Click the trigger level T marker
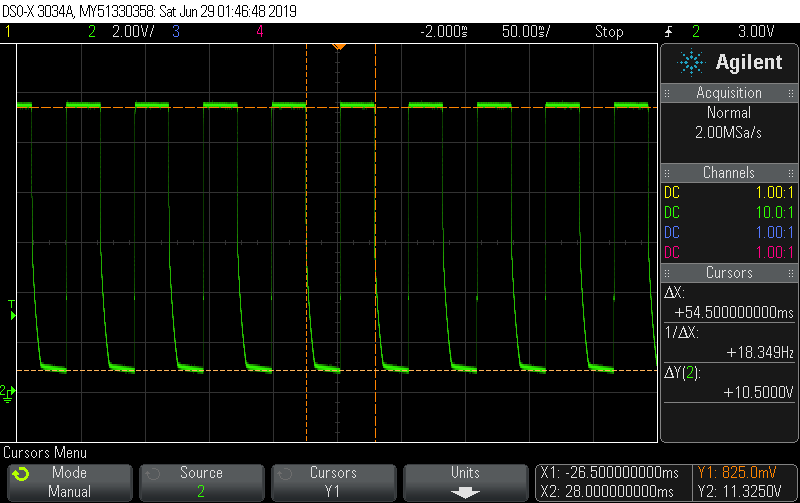 point(12,310)
